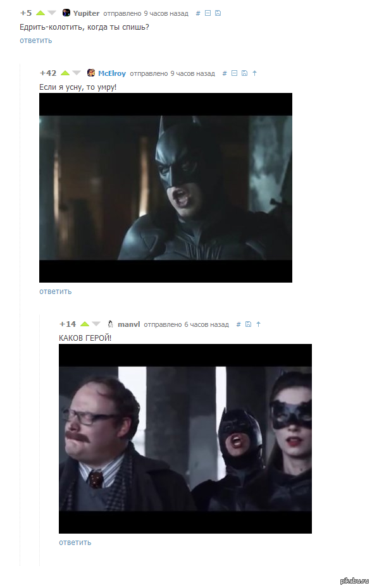This screenshot has height=588, width=372.
Task: Save McElroy's comment using the floppy icon
Action: pos(244,73)
